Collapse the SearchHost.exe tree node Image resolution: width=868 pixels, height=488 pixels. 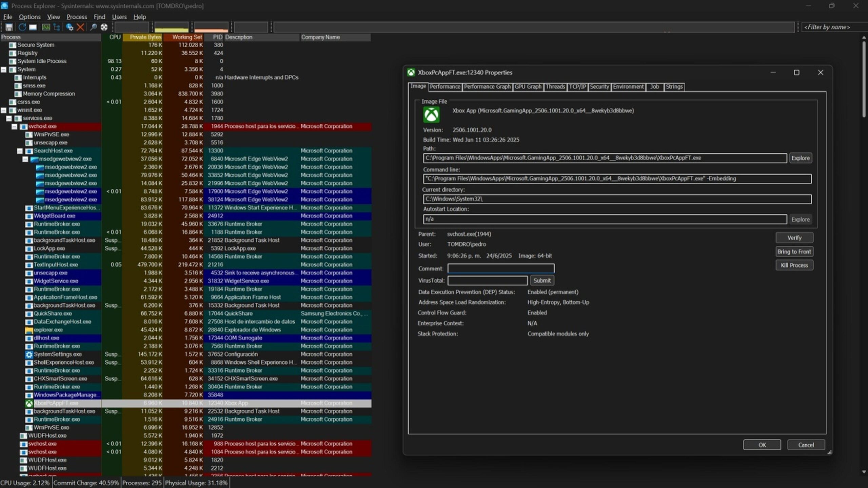point(20,151)
